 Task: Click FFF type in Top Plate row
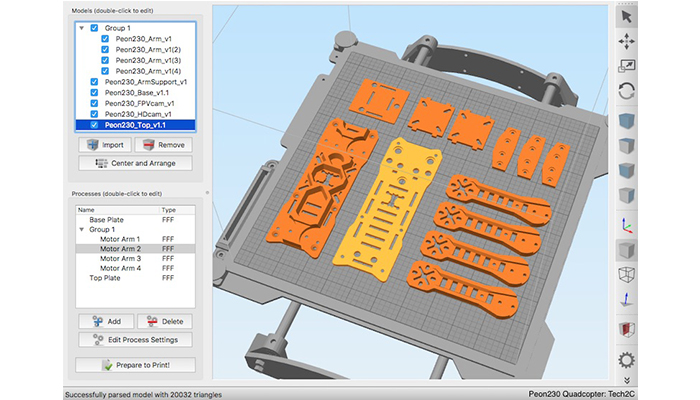coord(168,278)
